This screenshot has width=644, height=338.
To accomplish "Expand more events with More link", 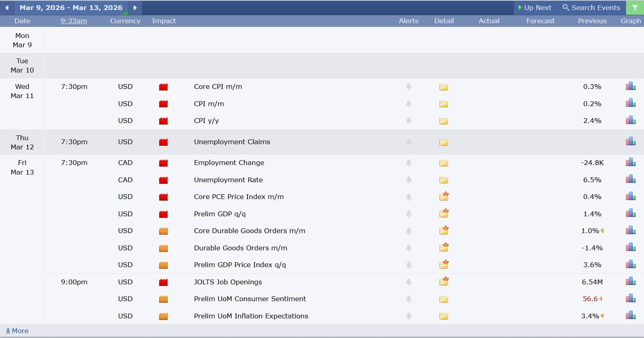I will coord(17,331).
